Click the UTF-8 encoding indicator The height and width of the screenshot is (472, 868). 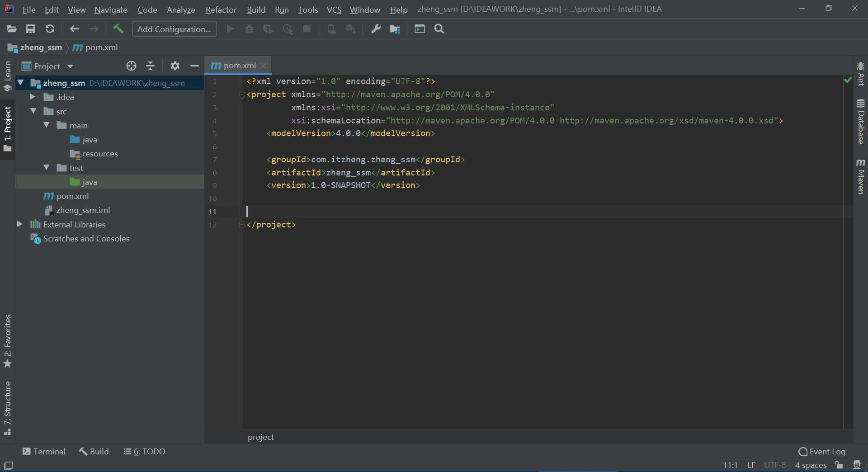point(775,465)
